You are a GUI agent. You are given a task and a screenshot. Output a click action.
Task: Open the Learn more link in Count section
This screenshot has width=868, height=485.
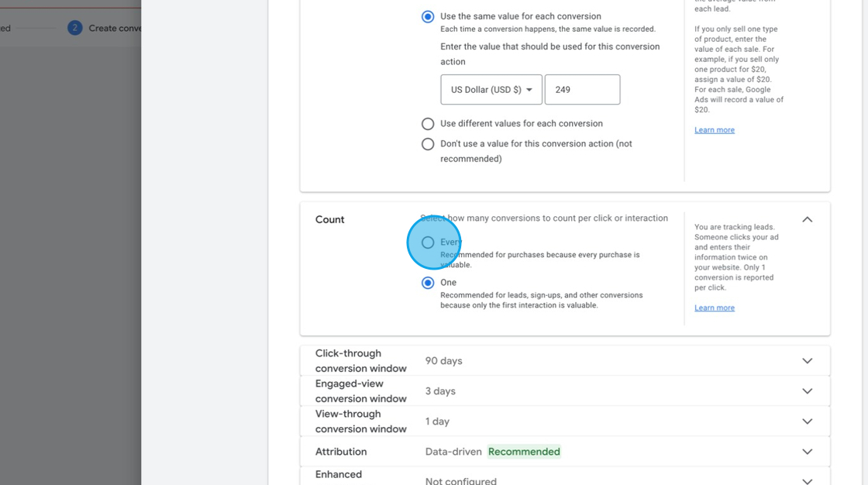(x=714, y=307)
